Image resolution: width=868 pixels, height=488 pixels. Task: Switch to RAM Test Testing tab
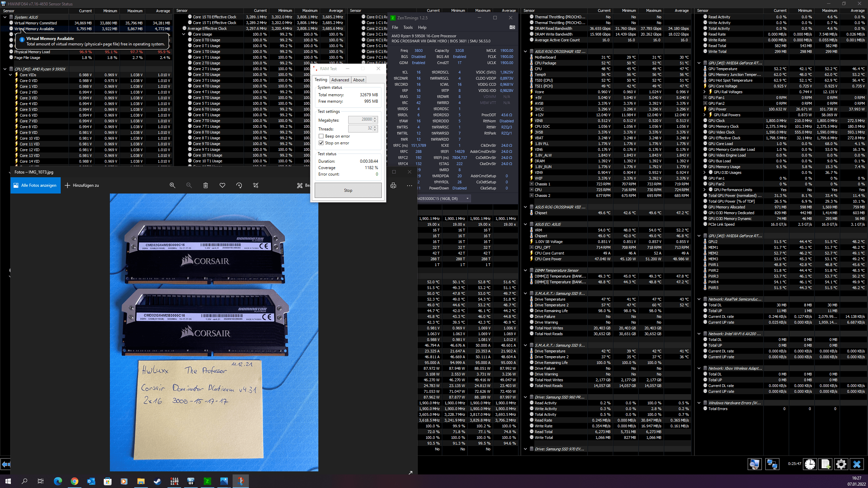coord(321,80)
